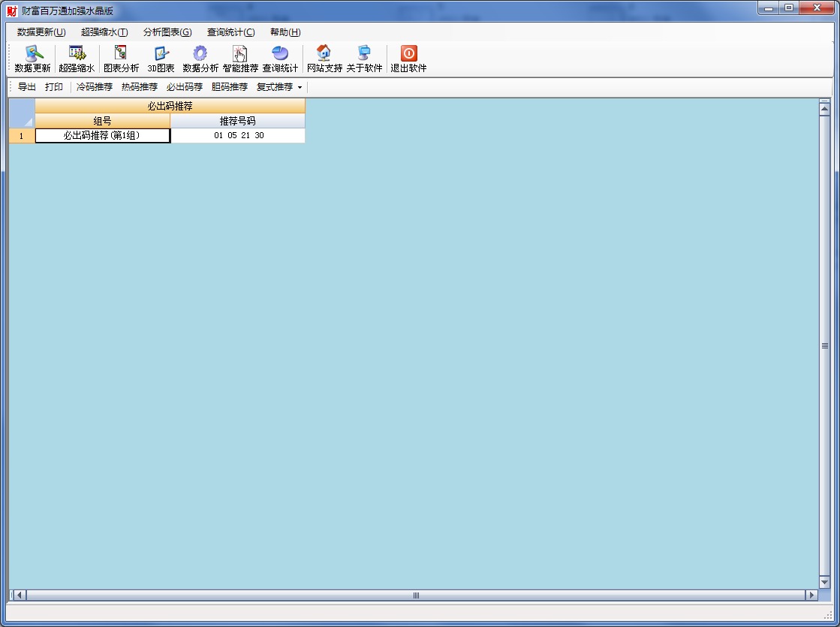Image resolution: width=840 pixels, height=627 pixels.
Task: Select the 必出码推荐(第1组) cell
Action: click(x=102, y=136)
